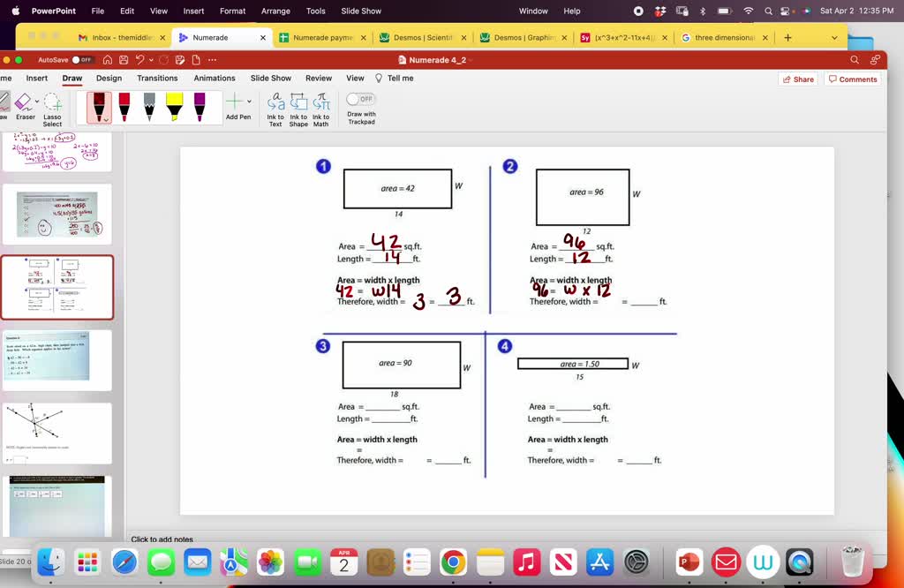This screenshot has height=588, width=904.
Task: Expand the Eraser options chevron
Action: click(36, 100)
